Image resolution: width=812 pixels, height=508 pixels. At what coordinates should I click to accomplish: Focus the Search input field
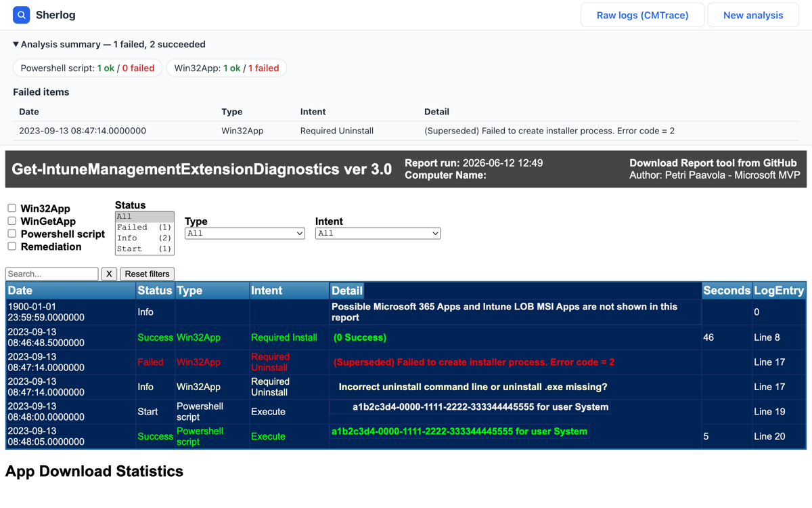click(52, 274)
